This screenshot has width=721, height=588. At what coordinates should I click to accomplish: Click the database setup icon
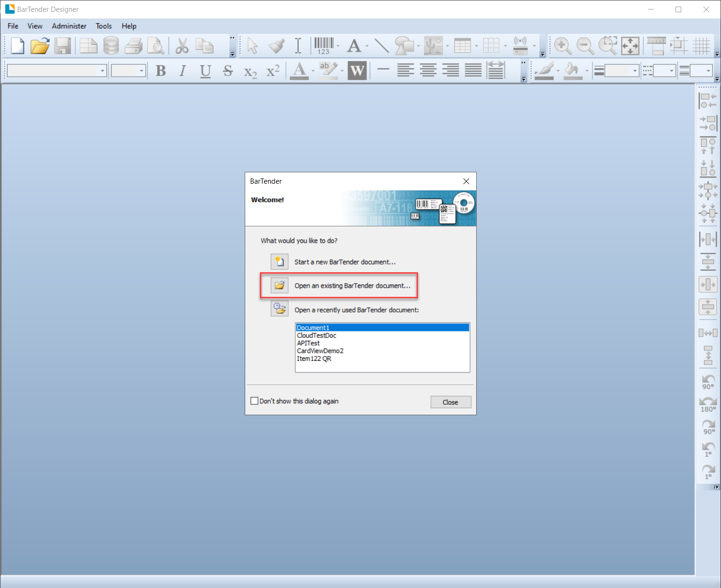(111, 46)
